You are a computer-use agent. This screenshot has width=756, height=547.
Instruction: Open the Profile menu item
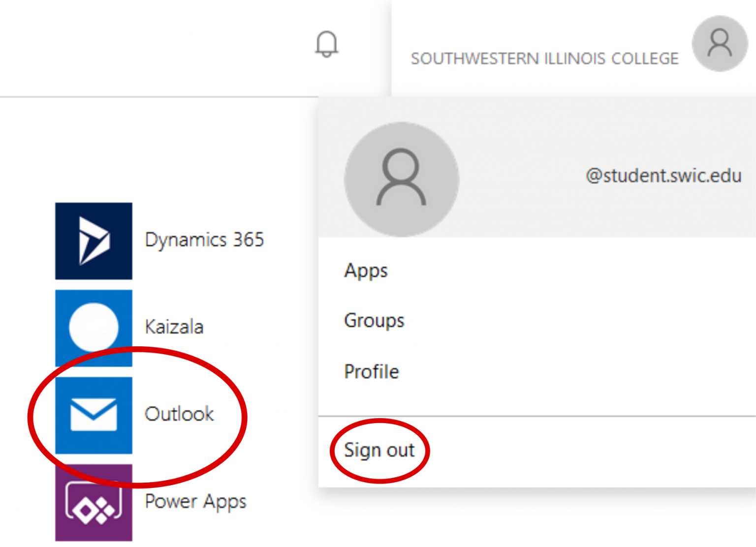point(372,372)
